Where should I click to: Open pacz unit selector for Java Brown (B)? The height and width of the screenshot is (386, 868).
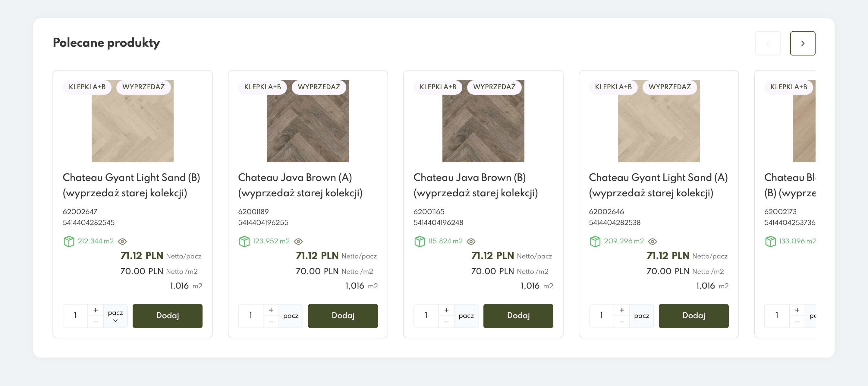pos(466,316)
